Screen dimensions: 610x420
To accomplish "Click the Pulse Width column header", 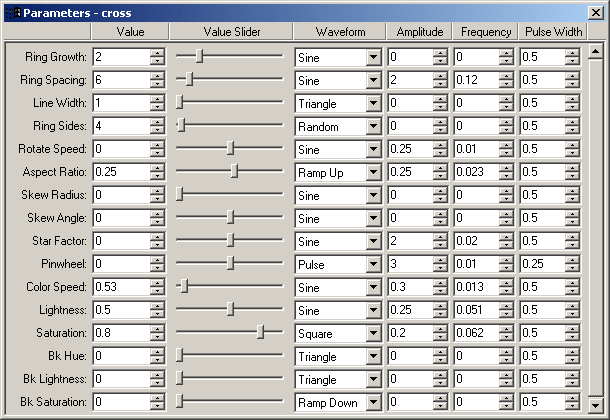I will (x=553, y=32).
